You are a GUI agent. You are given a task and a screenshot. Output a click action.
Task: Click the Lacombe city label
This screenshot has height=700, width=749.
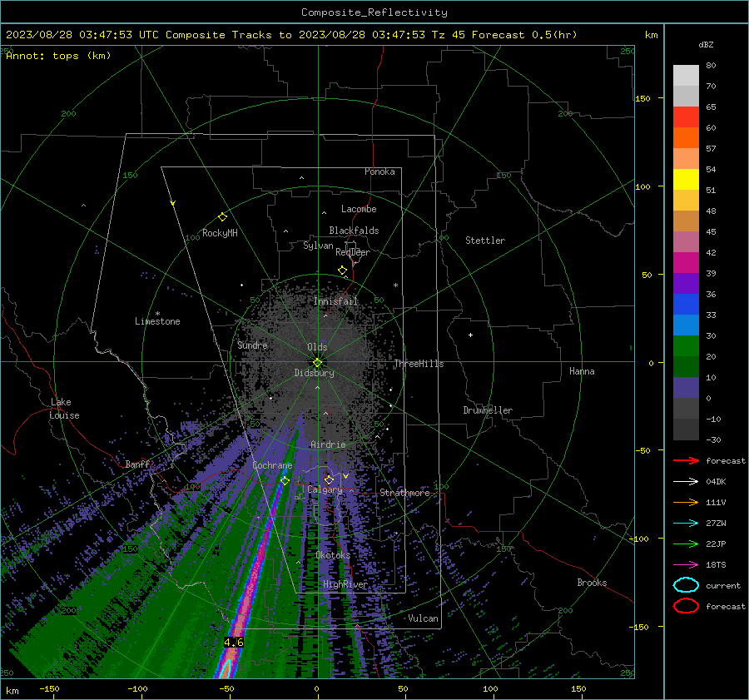click(x=359, y=209)
